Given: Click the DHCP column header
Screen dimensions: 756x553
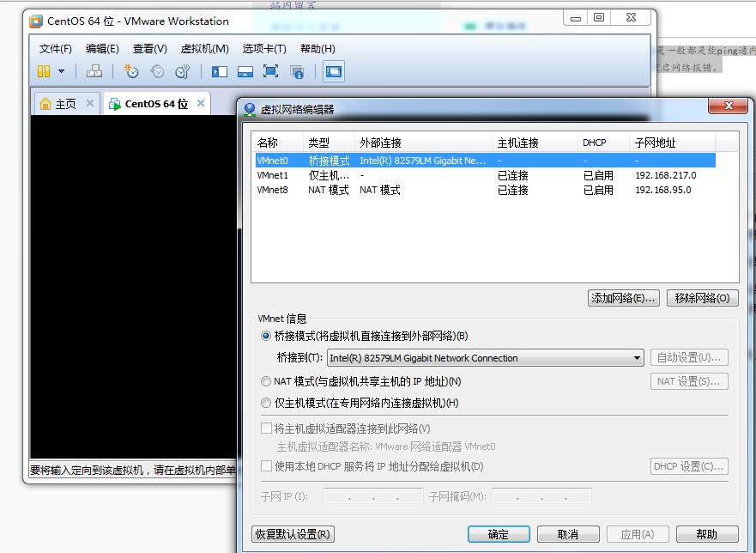Looking at the screenshot, I should click(603, 143).
